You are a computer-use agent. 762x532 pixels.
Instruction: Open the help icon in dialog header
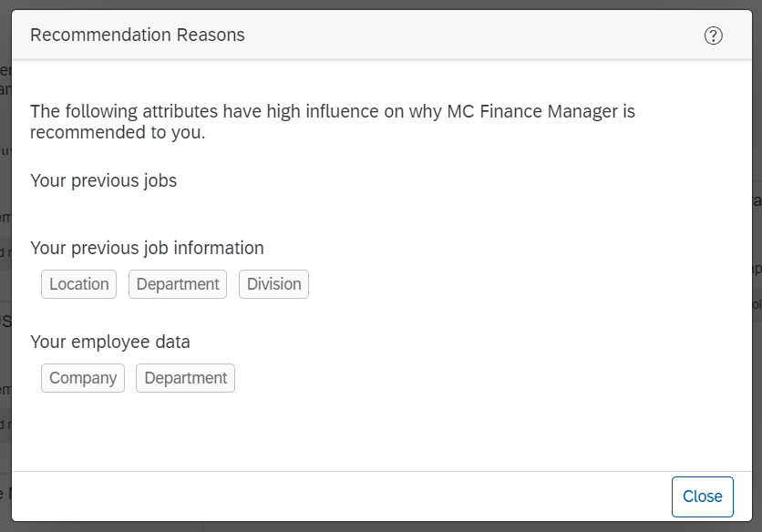(x=714, y=36)
